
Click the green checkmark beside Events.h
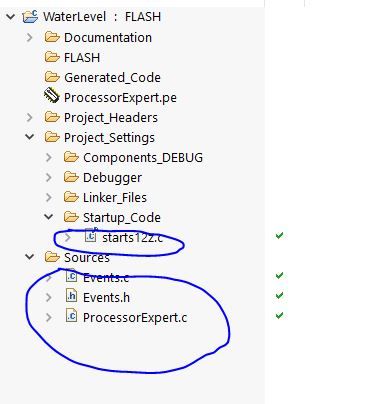(x=279, y=295)
